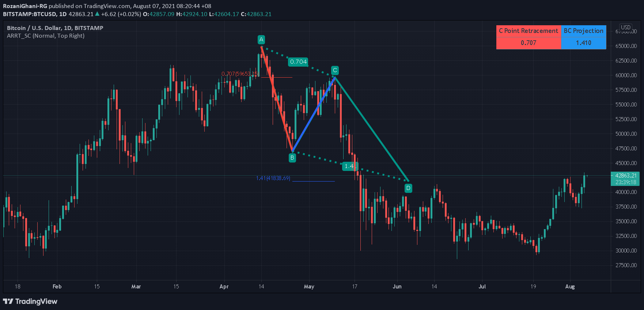Click the C Point Retracement header cell
644x310 pixels.
pyautogui.click(x=529, y=31)
